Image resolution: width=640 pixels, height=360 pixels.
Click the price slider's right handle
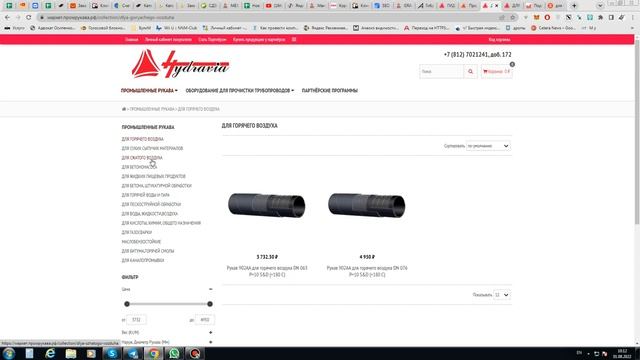click(x=210, y=304)
